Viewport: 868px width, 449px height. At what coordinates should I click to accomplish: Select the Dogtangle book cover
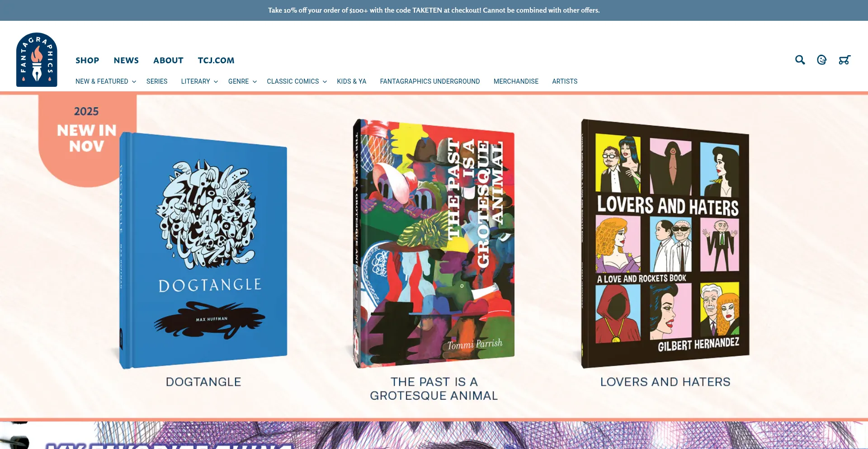pos(203,250)
